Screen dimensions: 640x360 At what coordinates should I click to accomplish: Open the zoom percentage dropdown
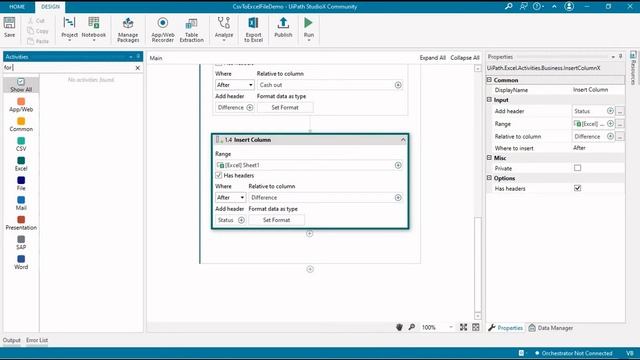[x=451, y=327]
